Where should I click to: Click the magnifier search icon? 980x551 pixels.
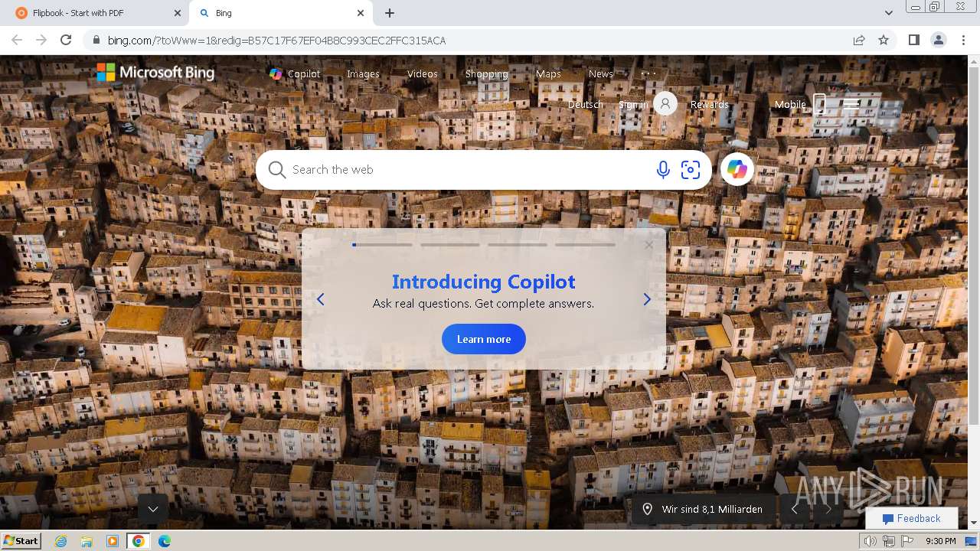(x=276, y=169)
